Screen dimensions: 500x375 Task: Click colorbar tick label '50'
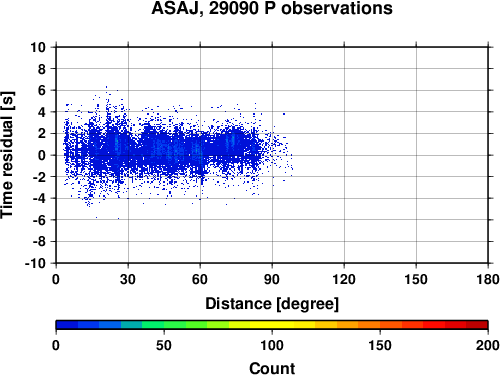click(164, 345)
